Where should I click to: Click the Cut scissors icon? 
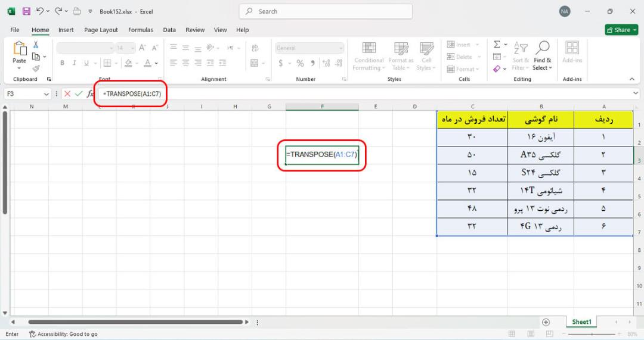pos(36,45)
